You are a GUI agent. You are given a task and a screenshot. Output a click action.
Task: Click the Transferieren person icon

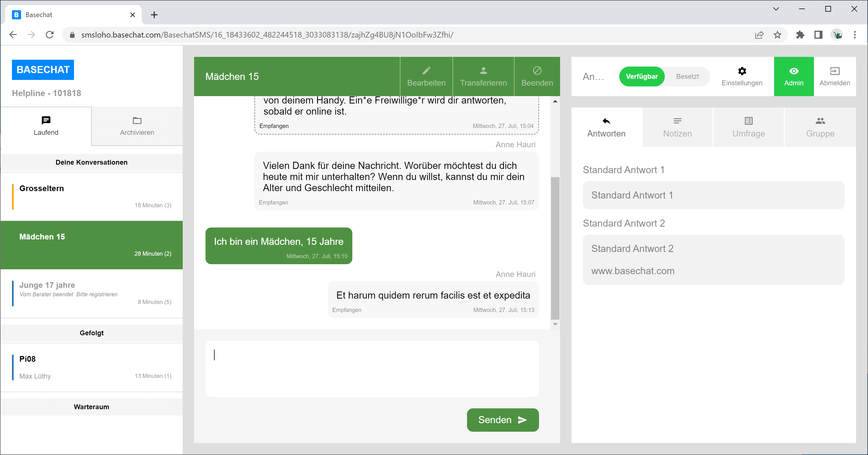click(483, 71)
